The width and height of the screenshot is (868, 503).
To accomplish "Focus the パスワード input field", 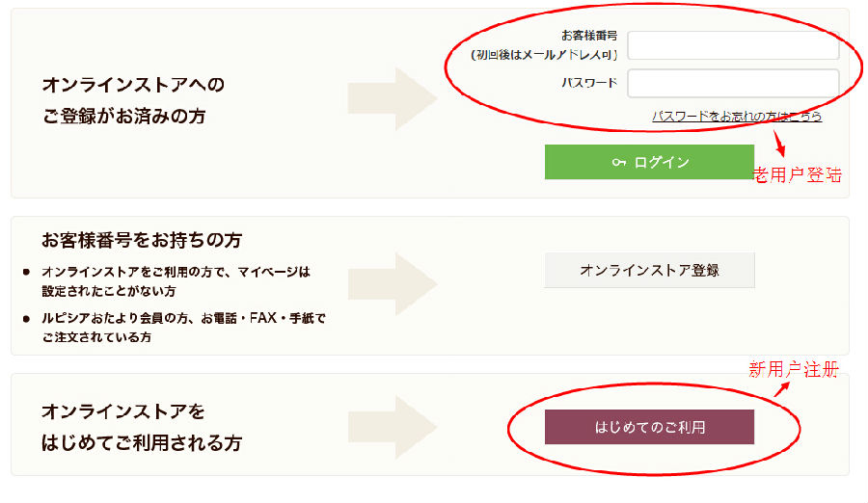I will click(x=733, y=83).
